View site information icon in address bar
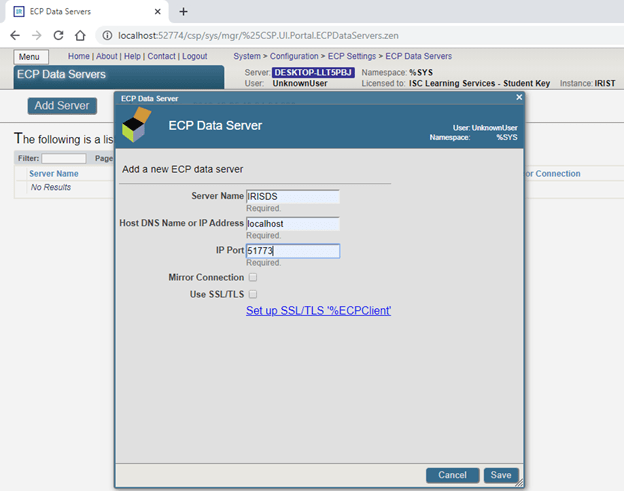 (x=107, y=35)
